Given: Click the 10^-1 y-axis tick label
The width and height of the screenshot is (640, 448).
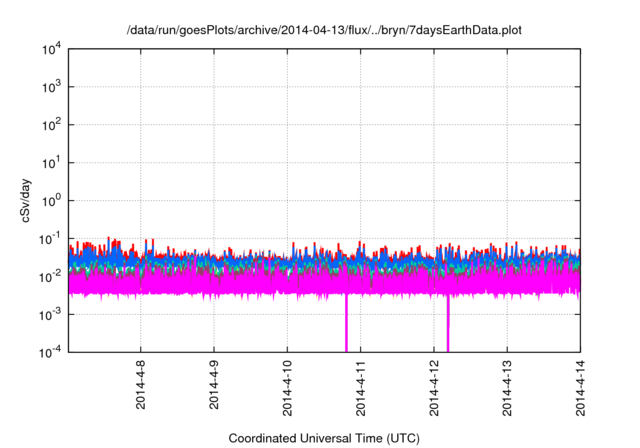Looking at the screenshot, I should coord(50,239).
